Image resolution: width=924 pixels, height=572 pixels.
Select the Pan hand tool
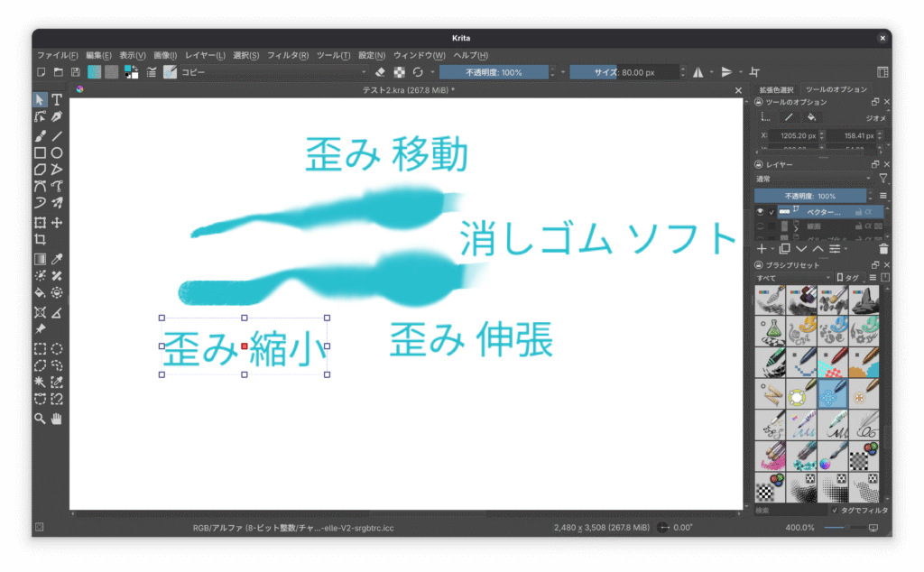click(x=57, y=419)
